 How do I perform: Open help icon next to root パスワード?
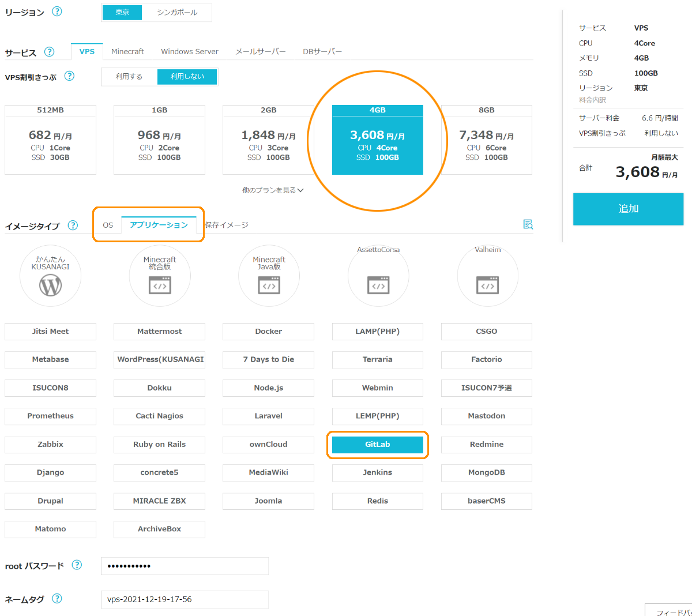(x=77, y=565)
